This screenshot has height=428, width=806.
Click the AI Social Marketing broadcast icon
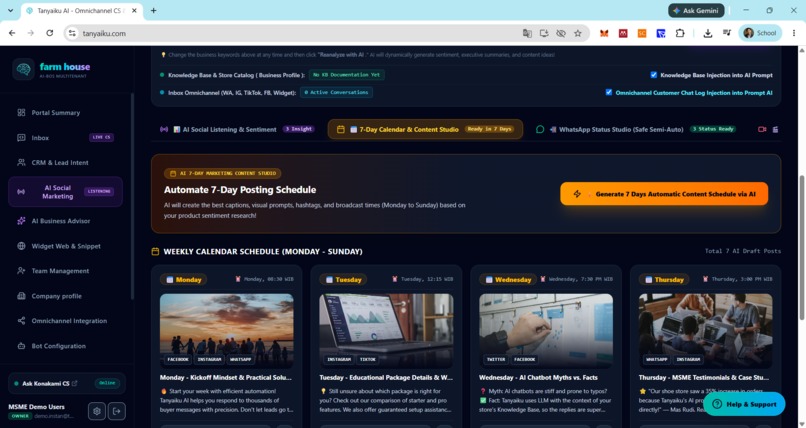(21, 192)
